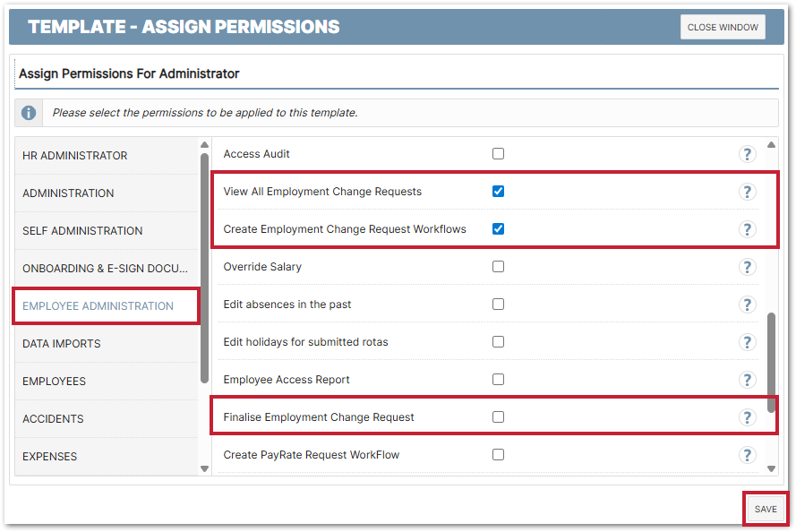The height and width of the screenshot is (532, 796).
Task: Click the permissions list vertical scrollbar thumb
Action: tap(771, 363)
